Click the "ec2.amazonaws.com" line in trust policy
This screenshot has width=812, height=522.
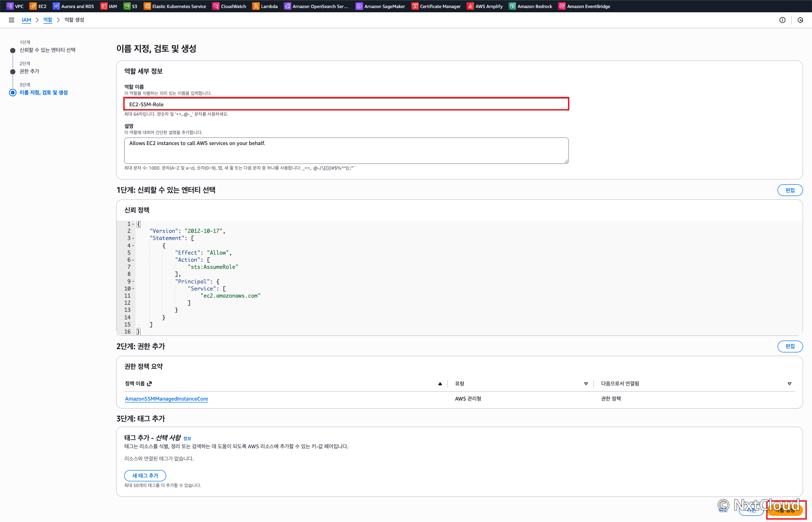click(230, 296)
